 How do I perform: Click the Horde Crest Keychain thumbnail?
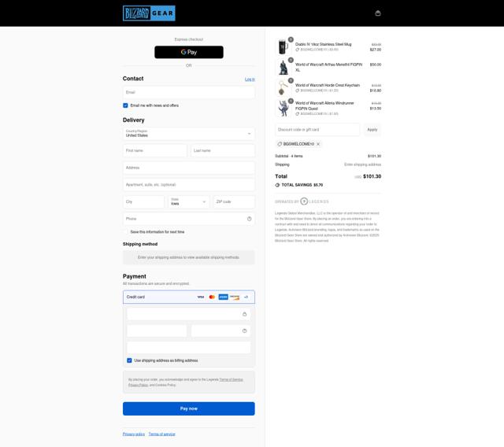283,88
